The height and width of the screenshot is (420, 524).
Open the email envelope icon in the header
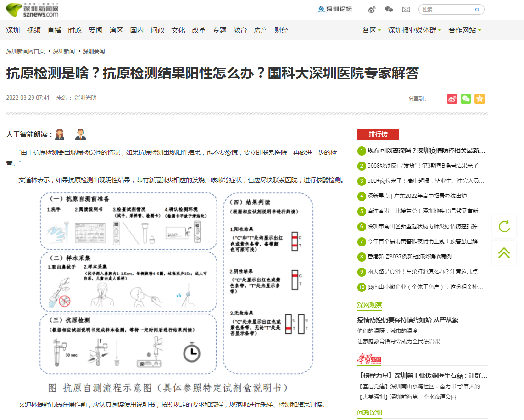[406, 9]
